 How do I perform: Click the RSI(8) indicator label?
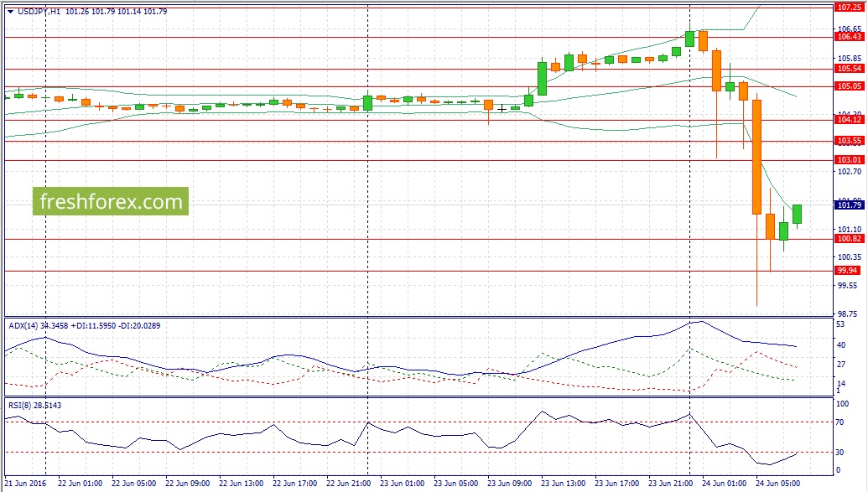(17, 405)
